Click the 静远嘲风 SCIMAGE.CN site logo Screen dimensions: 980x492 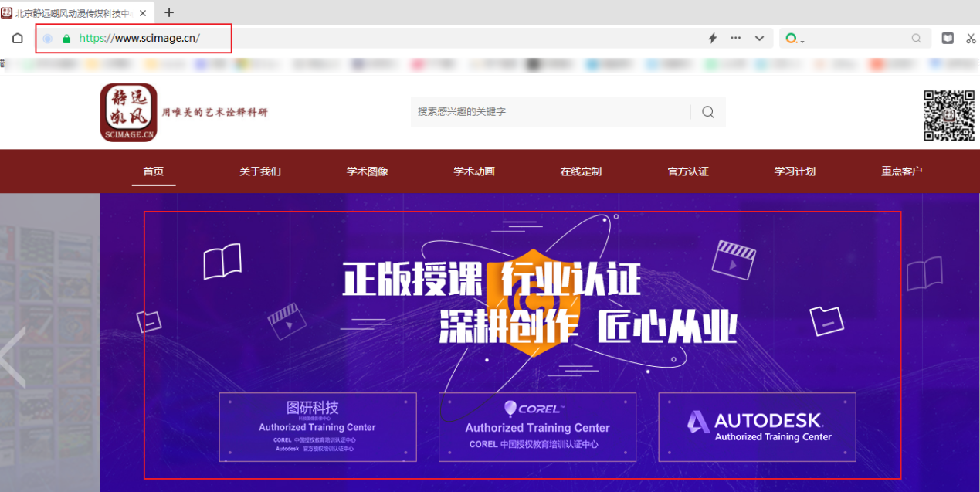128,113
